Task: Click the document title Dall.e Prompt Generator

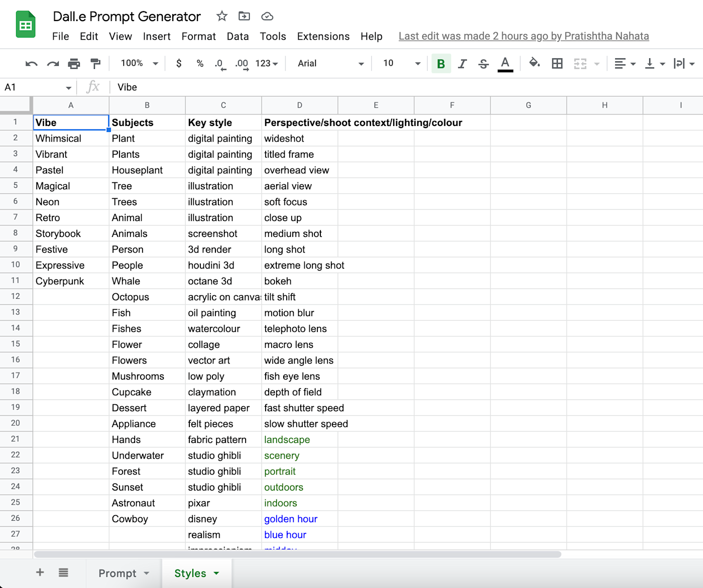Action: (127, 17)
